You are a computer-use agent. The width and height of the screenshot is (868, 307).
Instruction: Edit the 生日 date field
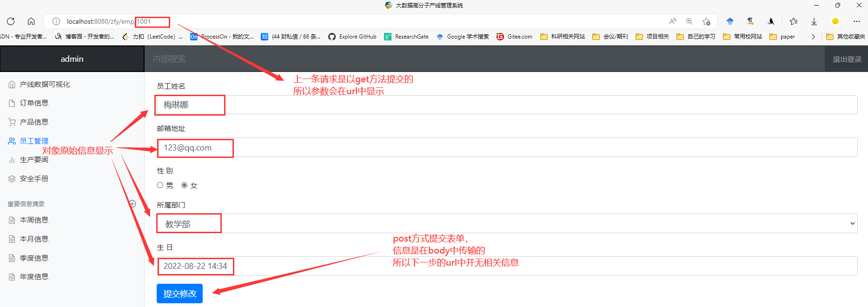507,266
